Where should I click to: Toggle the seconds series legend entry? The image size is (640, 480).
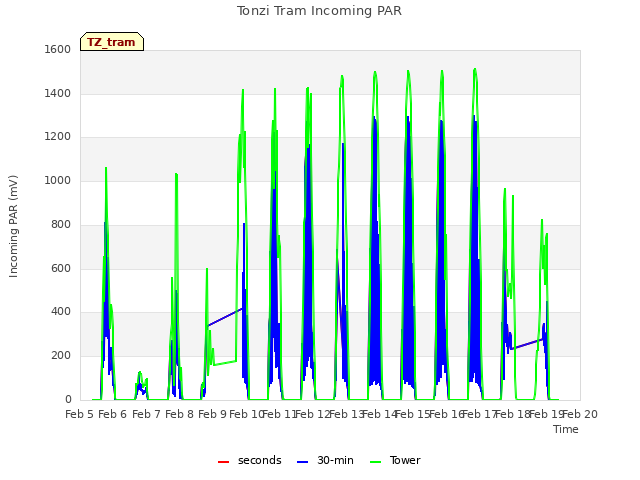(x=250, y=460)
